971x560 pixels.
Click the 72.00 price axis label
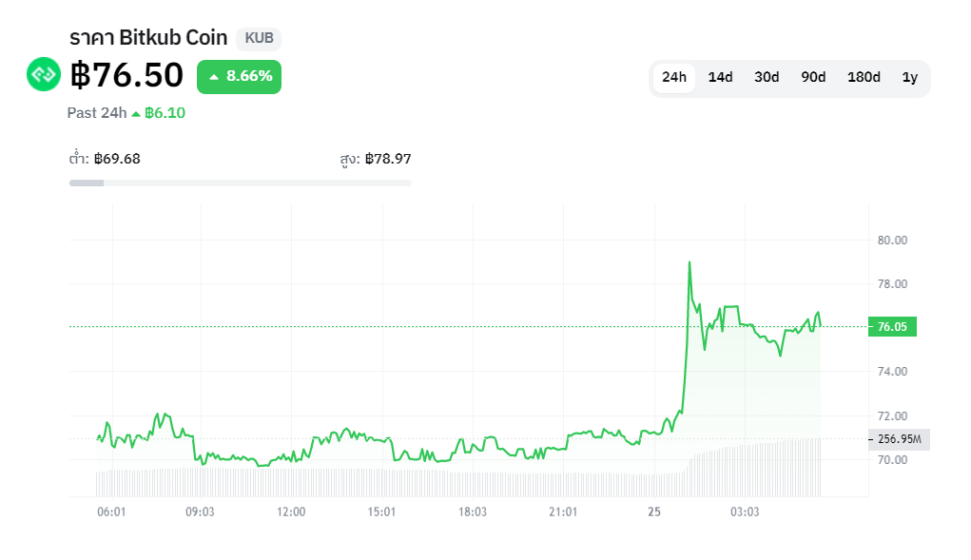[x=892, y=415]
